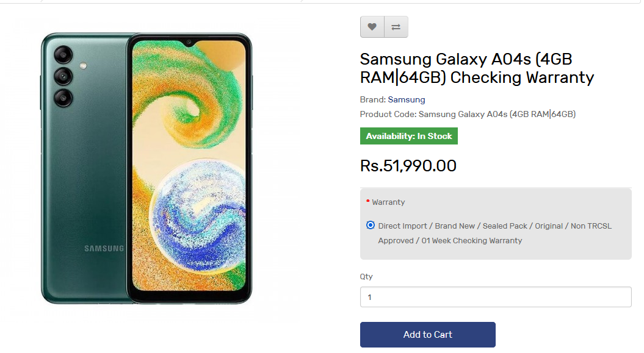Viewport: 644px width, 353px height.
Task: Click the Availability: In Stock badge
Action: click(x=408, y=136)
